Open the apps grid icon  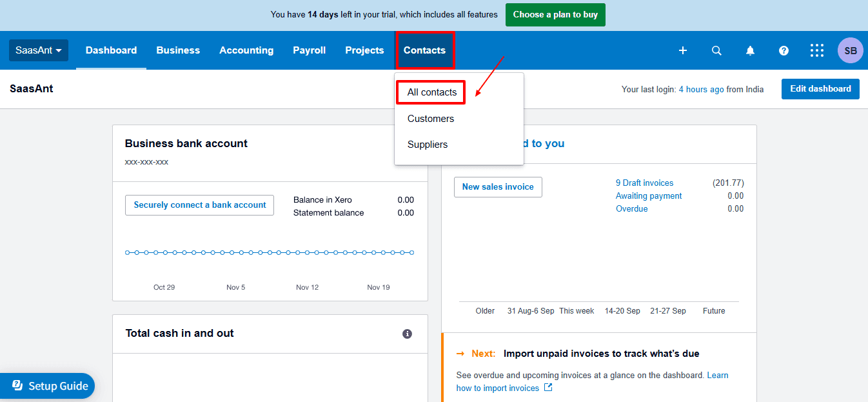pyautogui.click(x=817, y=50)
